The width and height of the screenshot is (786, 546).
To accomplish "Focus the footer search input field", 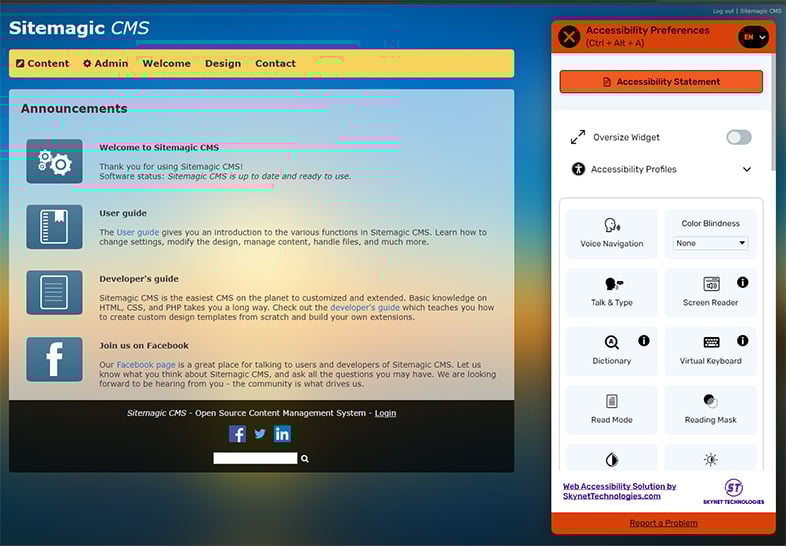I will coord(255,458).
